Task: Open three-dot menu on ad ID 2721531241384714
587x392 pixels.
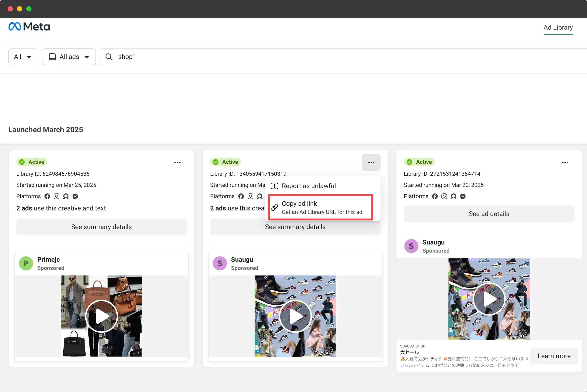Action: click(x=565, y=162)
